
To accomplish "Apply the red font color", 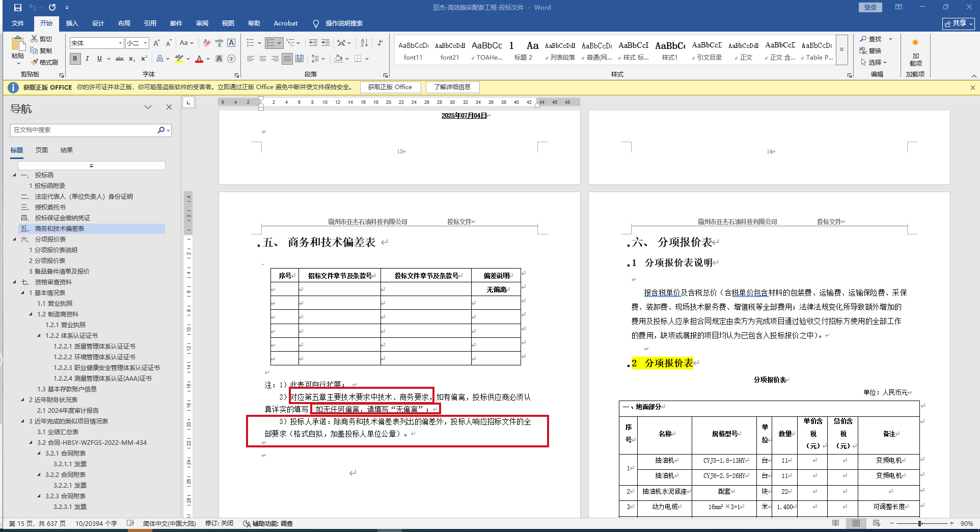I will [x=199, y=59].
